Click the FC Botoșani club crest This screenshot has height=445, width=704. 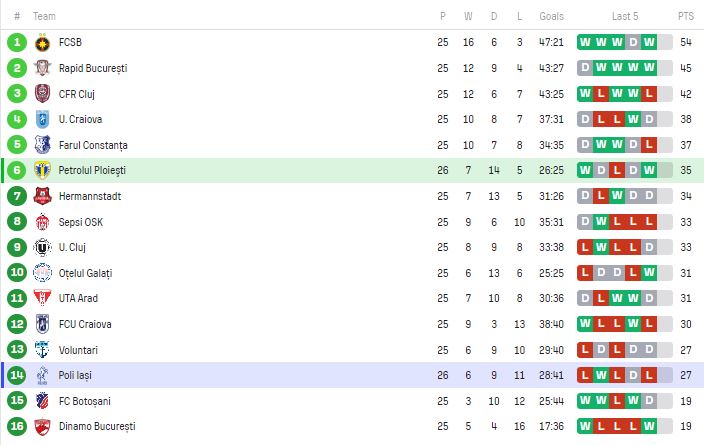pos(42,401)
